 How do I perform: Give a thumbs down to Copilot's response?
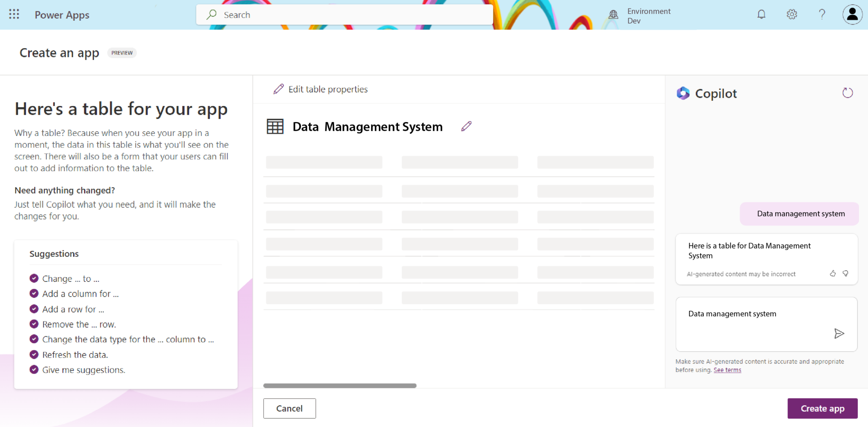pos(846,274)
